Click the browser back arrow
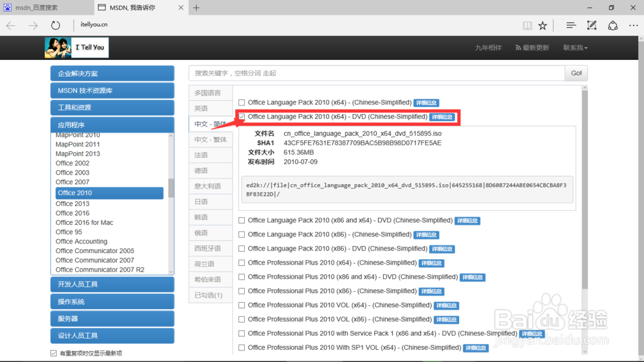The image size is (644, 362). 11,25
